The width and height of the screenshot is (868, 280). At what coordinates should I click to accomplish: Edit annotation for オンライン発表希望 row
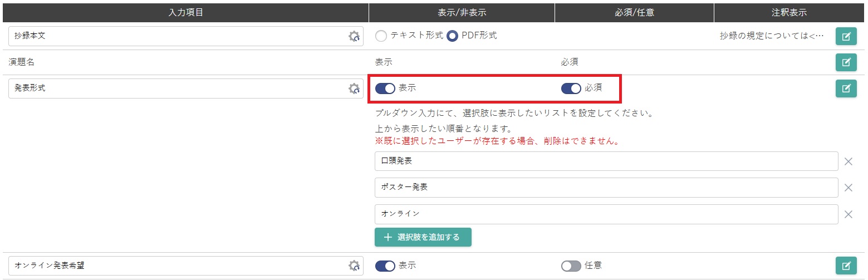click(x=846, y=266)
